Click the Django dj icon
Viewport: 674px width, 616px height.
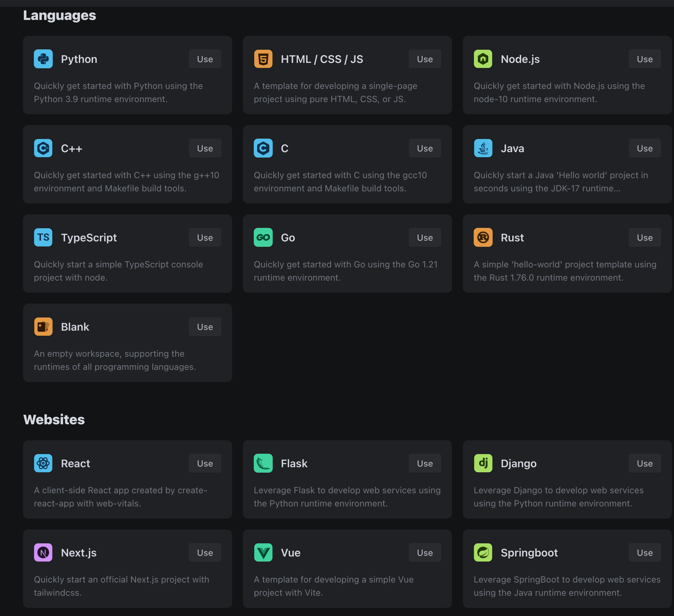pyautogui.click(x=483, y=463)
